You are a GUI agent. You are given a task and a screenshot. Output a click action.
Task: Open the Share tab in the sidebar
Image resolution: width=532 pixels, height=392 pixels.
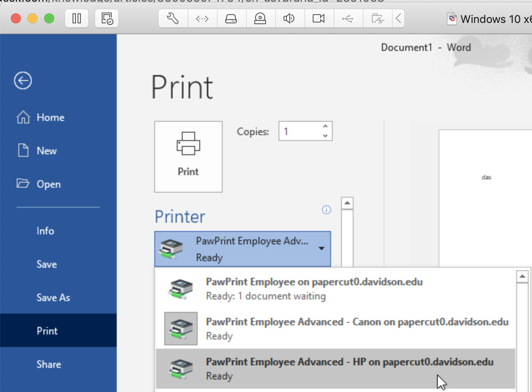pyautogui.click(x=58, y=364)
